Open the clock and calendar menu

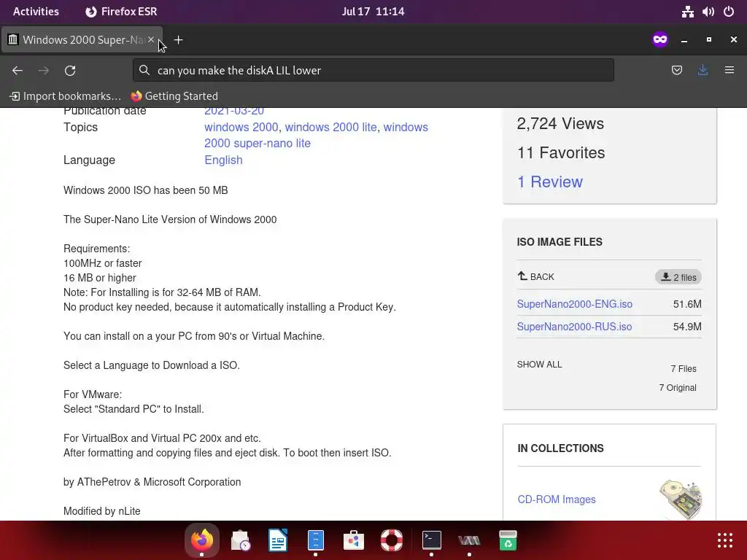pyautogui.click(x=373, y=12)
